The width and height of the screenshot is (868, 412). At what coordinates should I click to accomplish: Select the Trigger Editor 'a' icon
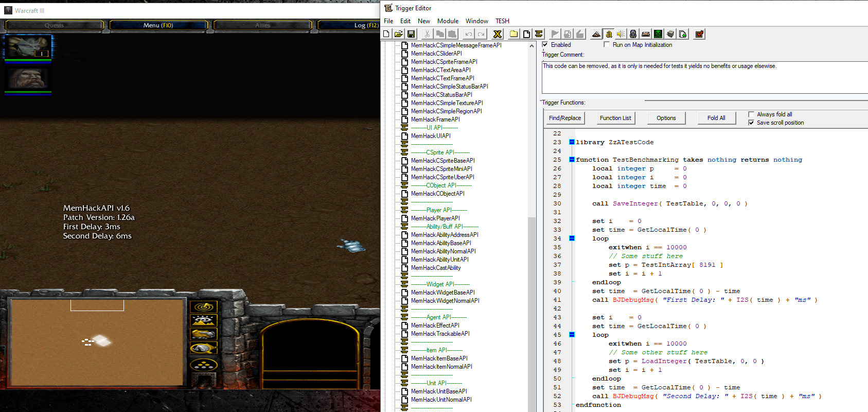(609, 34)
